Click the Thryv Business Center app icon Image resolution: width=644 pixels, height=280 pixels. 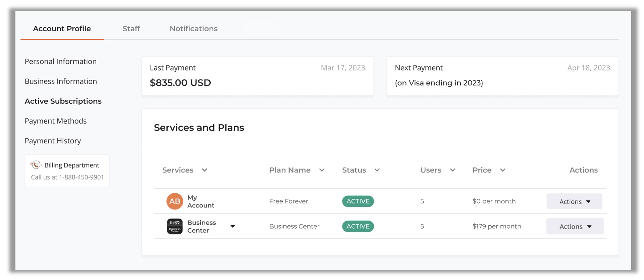click(174, 226)
